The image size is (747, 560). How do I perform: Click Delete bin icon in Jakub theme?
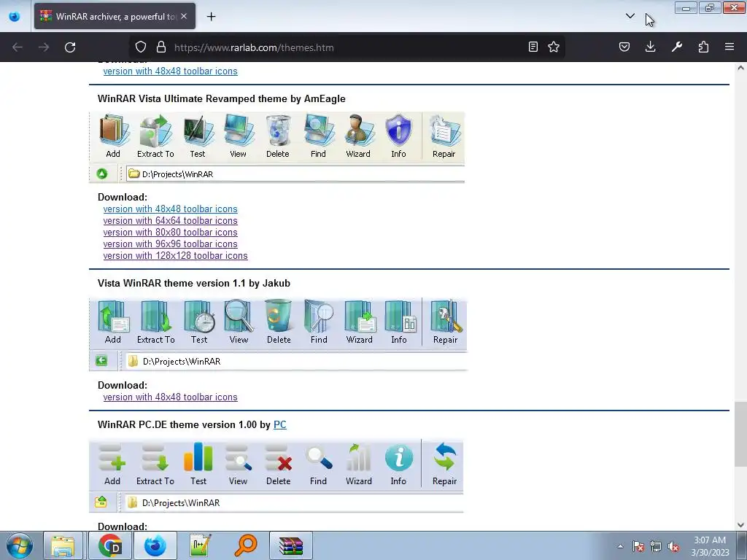click(x=279, y=315)
